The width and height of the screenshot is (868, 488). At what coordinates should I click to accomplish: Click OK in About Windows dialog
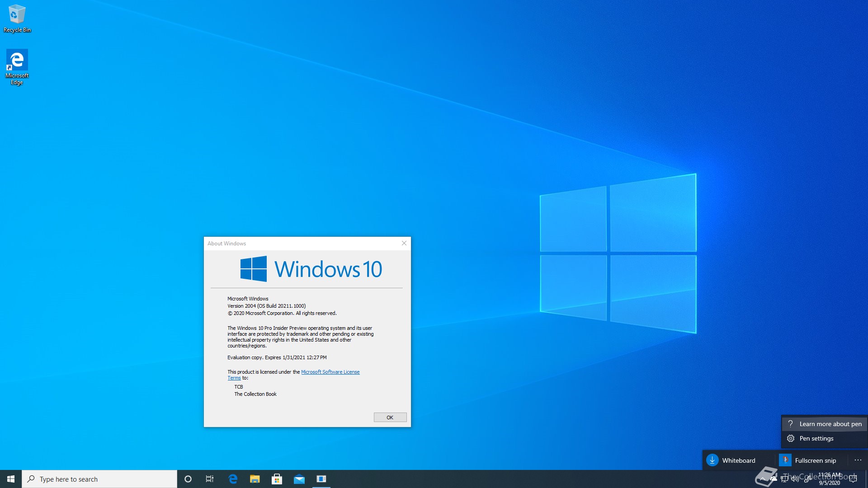point(390,418)
